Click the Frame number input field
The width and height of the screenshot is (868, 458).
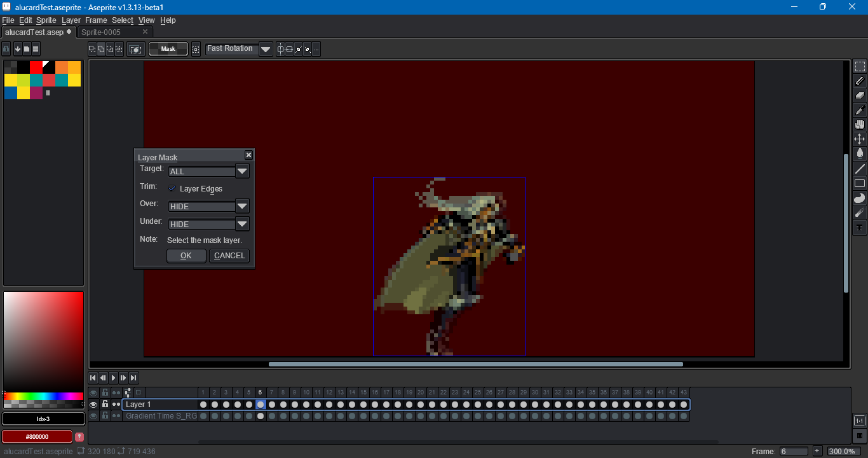[x=794, y=451]
